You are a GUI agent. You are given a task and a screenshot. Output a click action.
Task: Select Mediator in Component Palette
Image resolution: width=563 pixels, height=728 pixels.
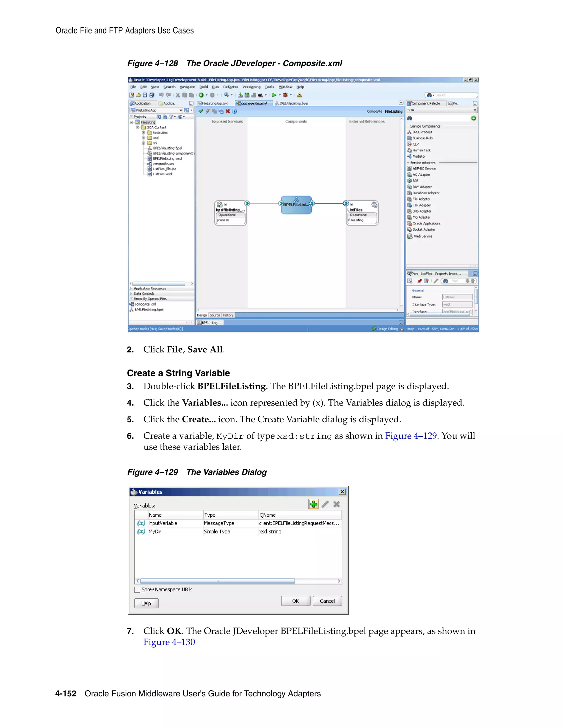(x=416, y=156)
